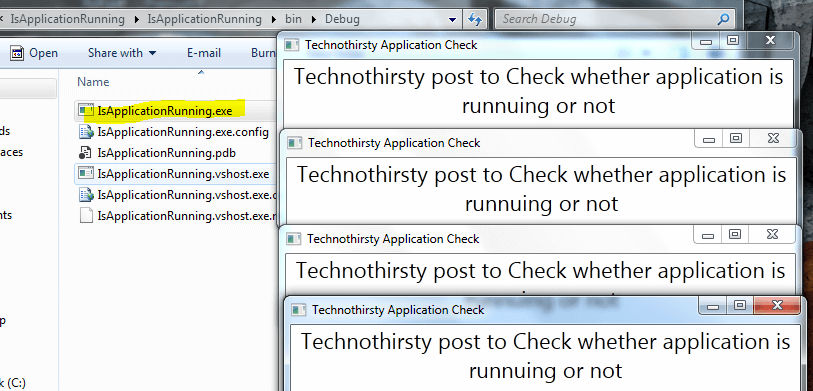Click second IsApplicationRunning breadcrumb segment
This screenshot has height=391, width=813.
(205, 20)
